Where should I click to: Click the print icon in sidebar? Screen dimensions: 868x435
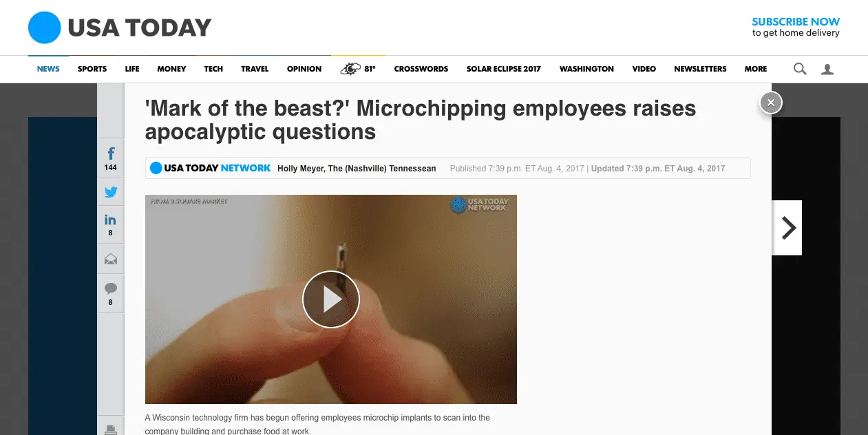(111, 429)
